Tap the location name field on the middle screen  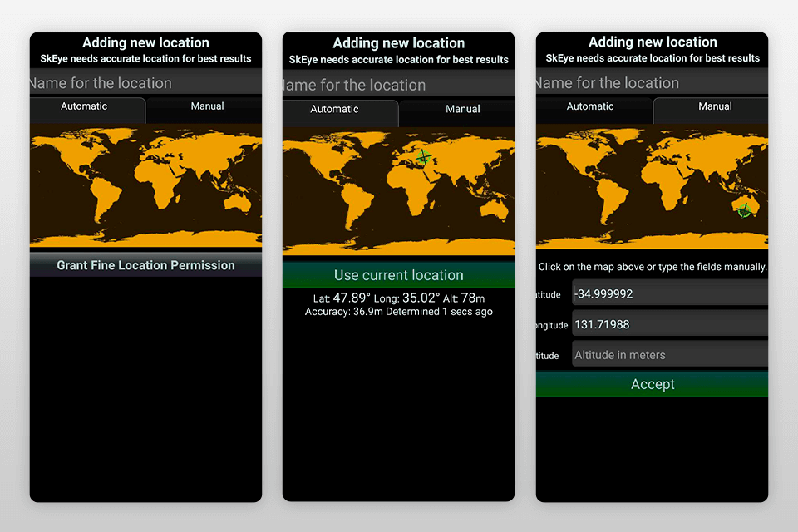(398, 85)
